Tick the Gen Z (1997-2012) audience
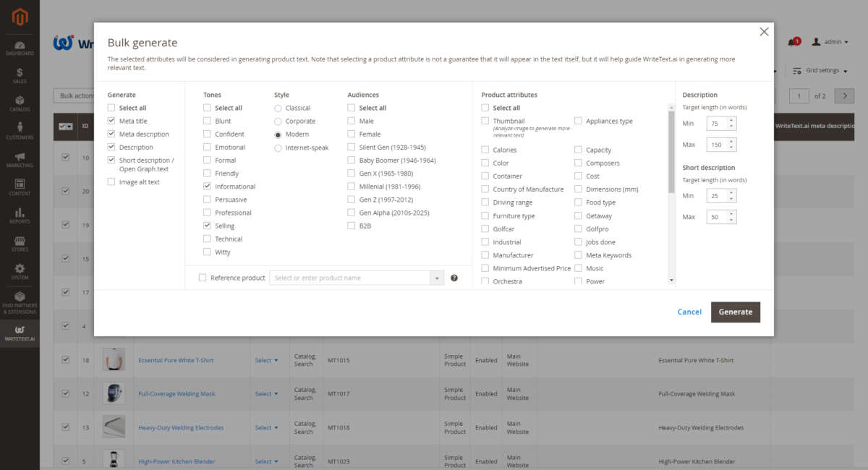The height and width of the screenshot is (470, 868). 352,200
